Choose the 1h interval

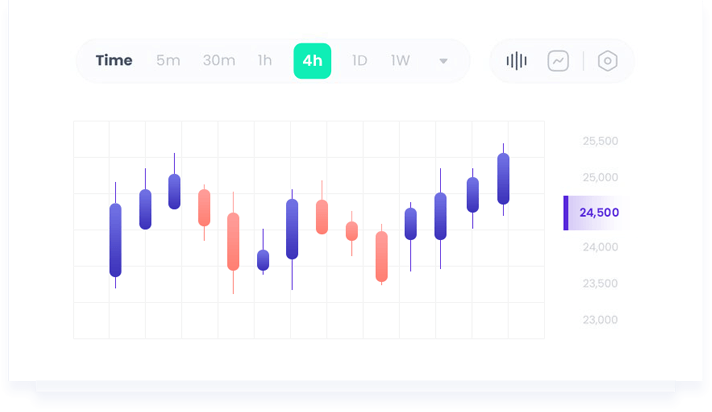tap(265, 60)
